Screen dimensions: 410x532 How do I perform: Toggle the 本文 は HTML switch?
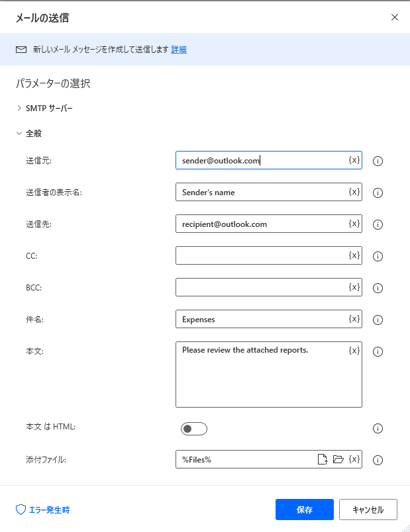pos(194,429)
